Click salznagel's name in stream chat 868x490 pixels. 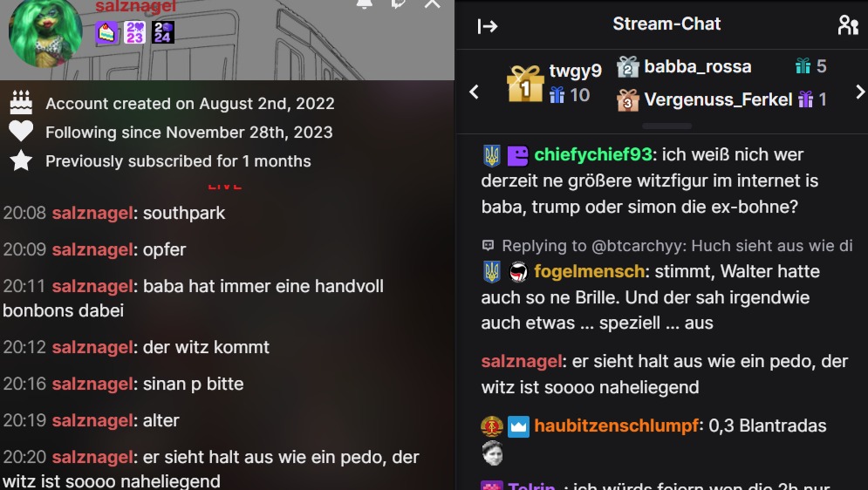(522, 361)
